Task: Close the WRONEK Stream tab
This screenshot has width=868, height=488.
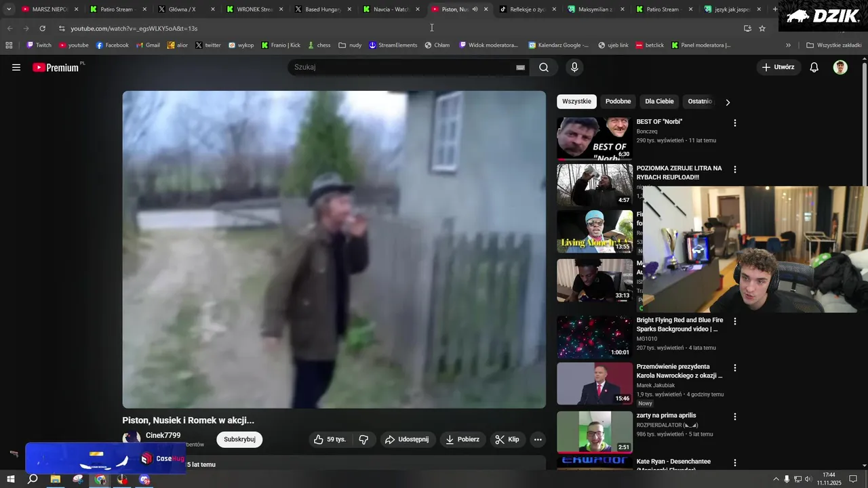Action: (281, 9)
